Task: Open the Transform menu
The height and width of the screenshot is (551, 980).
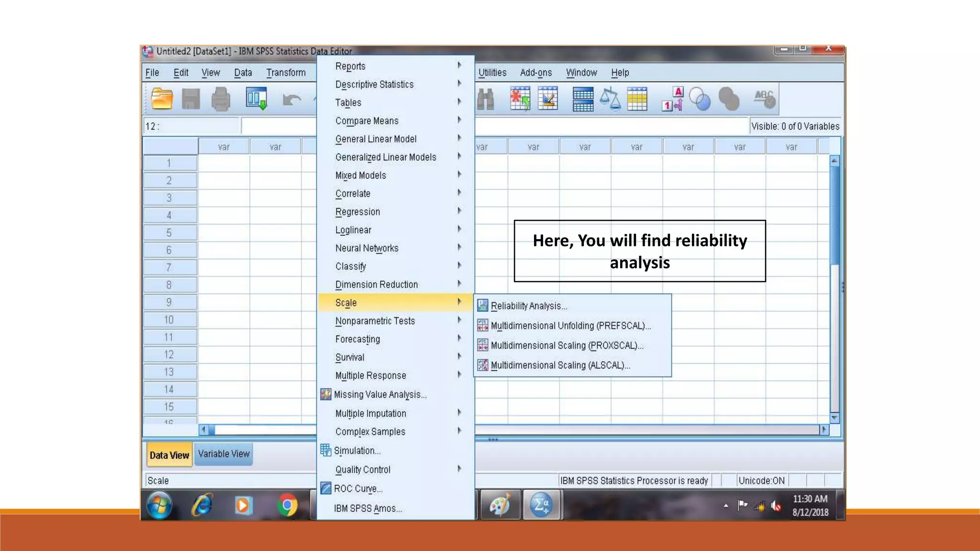Action: point(286,72)
